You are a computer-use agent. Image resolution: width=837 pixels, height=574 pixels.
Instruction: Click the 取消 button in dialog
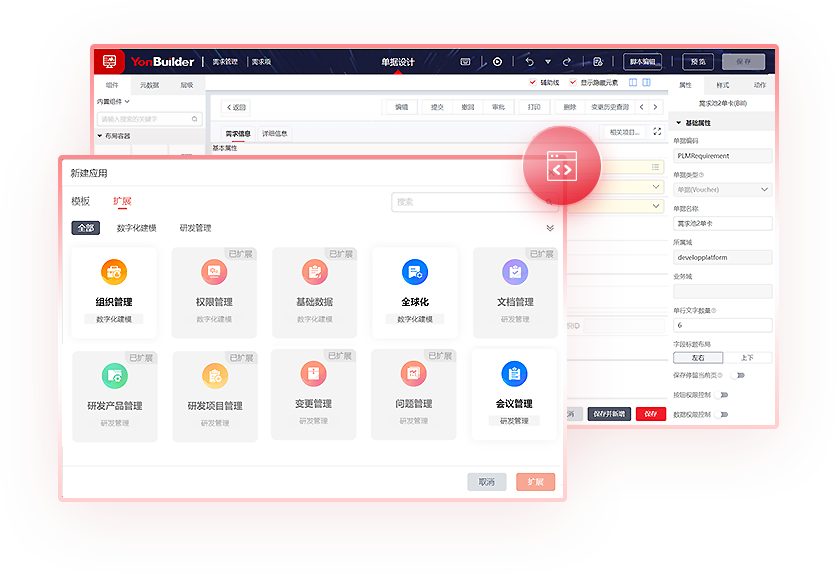tap(486, 482)
